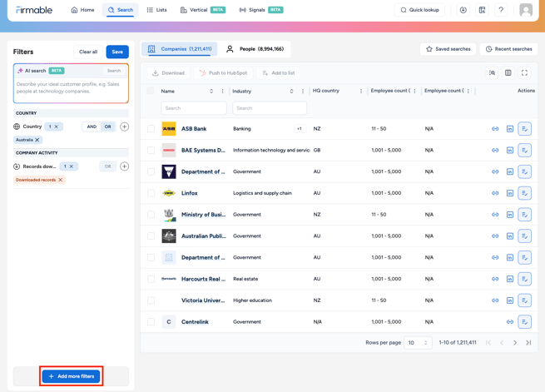The image size is (545, 392).
Task: Open website link for Centrelink
Action: pos(510,322)
